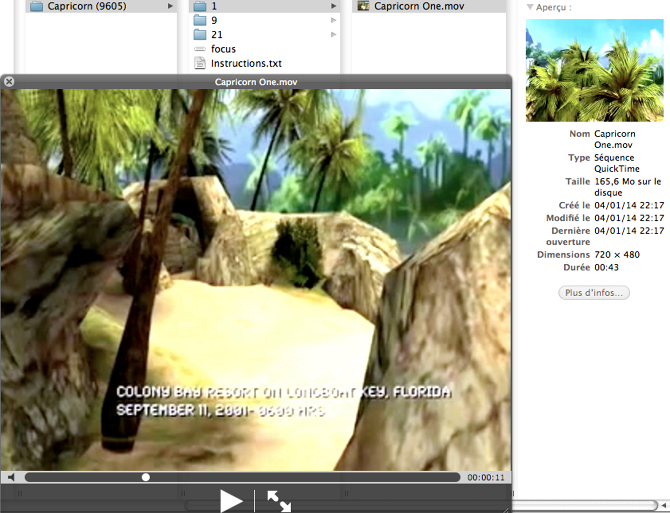Viewport: 670px width, 513px height.
Task: Click the palm tree preview thumbnail
Action: pos(594,70)
